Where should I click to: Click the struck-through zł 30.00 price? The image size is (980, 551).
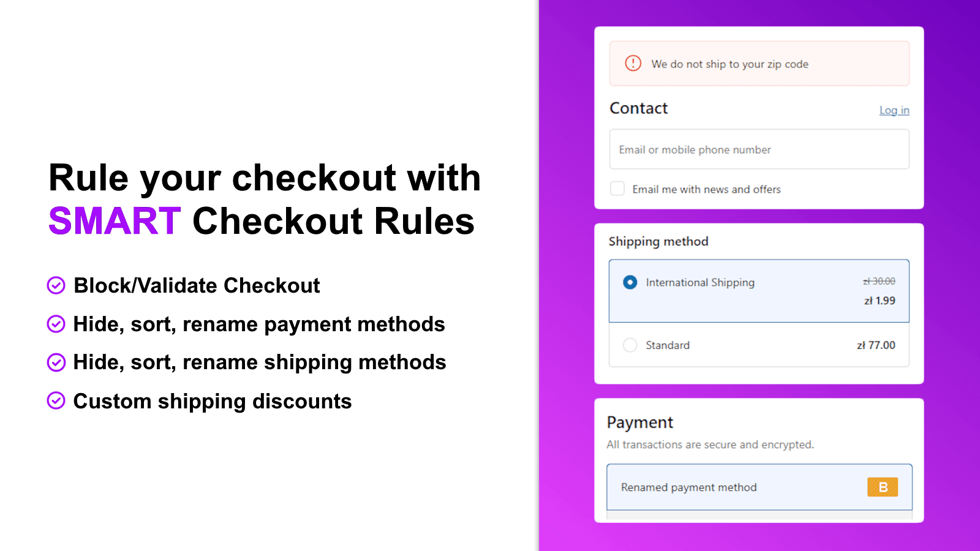click(878, 282)
